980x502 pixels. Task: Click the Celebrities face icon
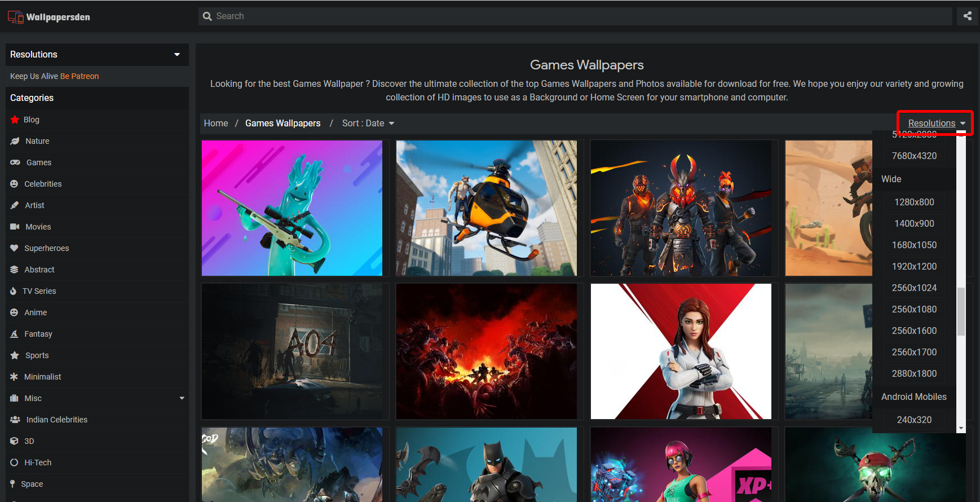pyautogui.click(x=14, y=184)
